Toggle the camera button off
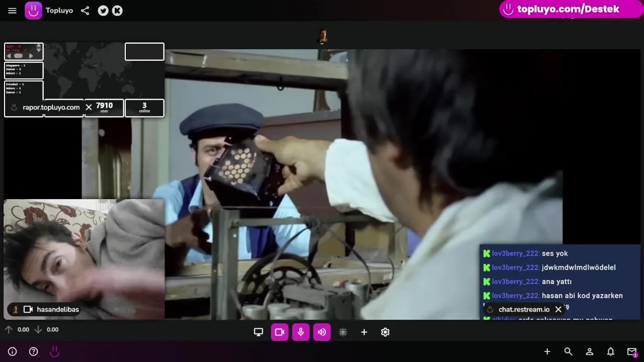Screen dimensions: 644x362 pyautogui.click(x=280, y=332)
